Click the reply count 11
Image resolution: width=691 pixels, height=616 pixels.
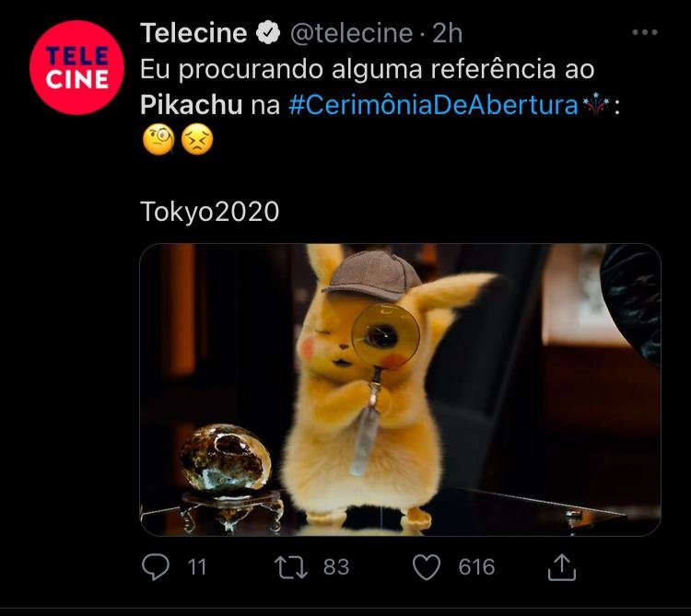[x=196, y=566]
